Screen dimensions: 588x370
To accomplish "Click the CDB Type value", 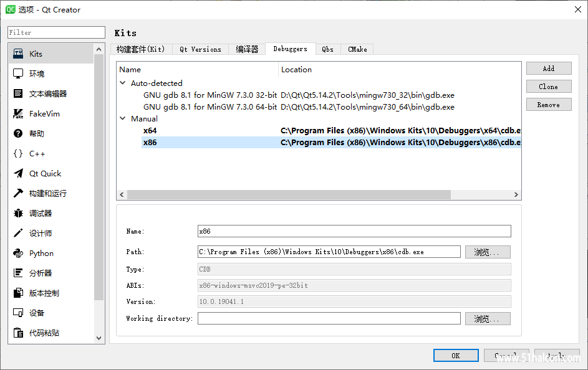I will point(354,269).
